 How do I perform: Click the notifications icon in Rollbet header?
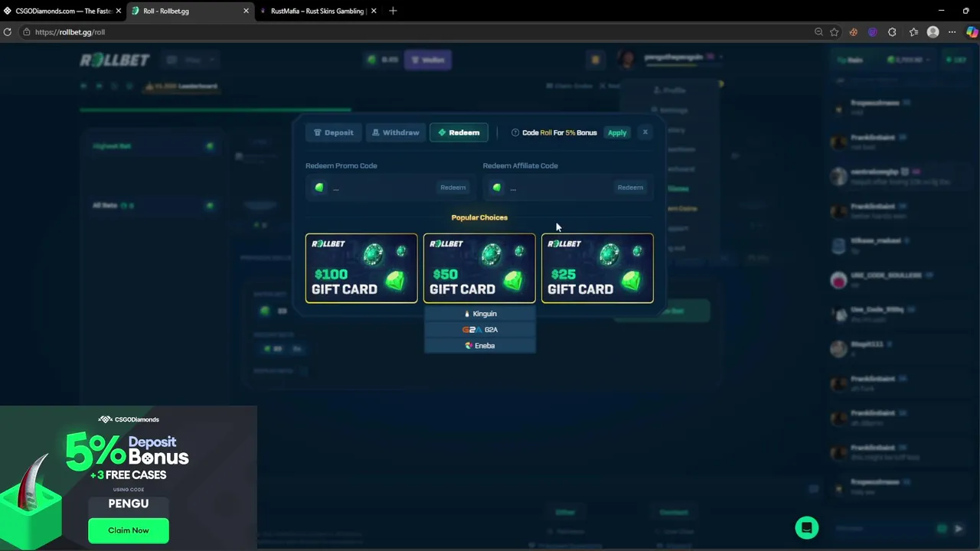pos(596,60)
